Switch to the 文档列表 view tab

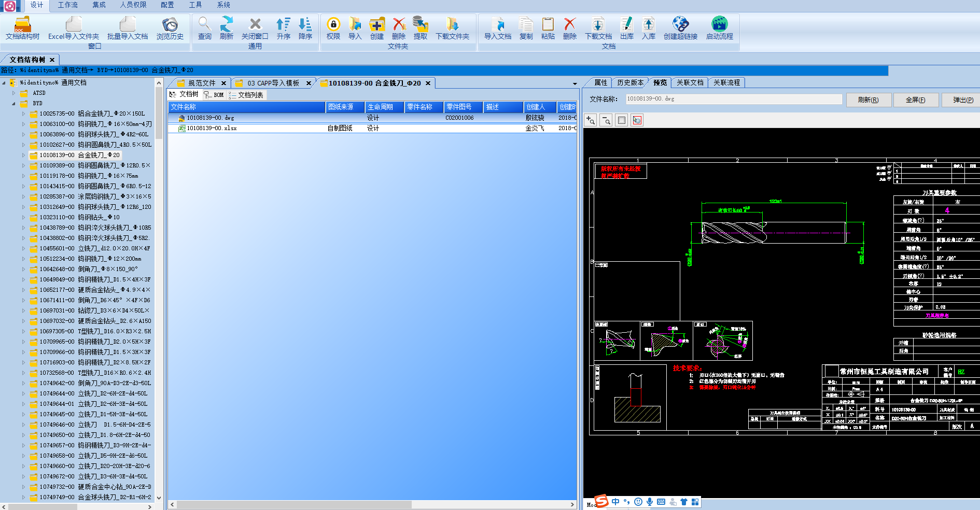coord(246,95)
